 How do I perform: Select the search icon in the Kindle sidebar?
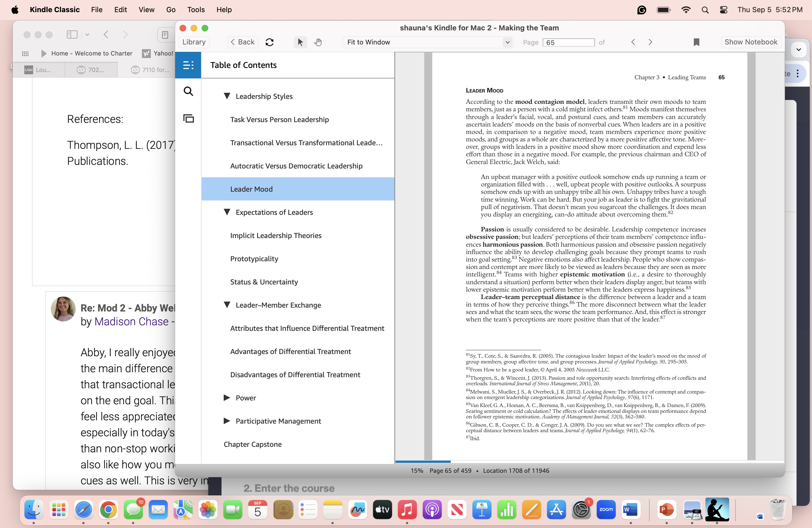tap(188, 91)
